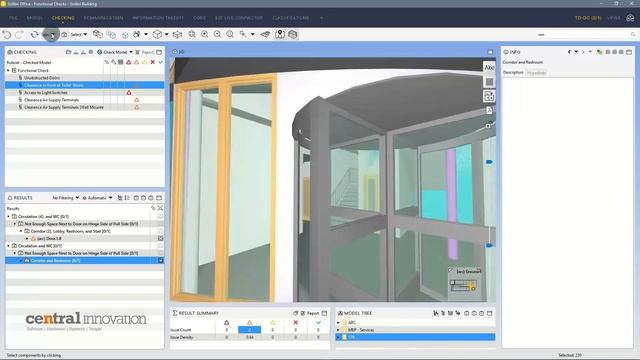Collapse the Circulation (4), and WC result

(x=8, y=217)
